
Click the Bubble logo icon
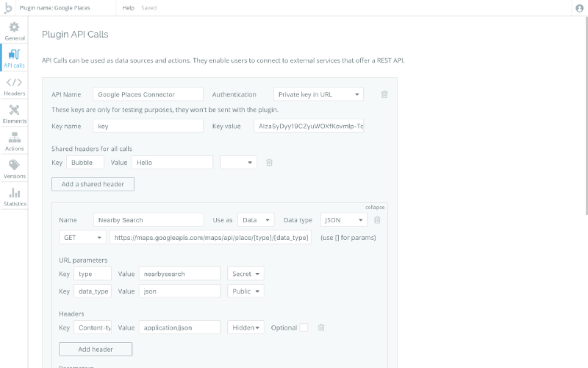click(9, 8)
